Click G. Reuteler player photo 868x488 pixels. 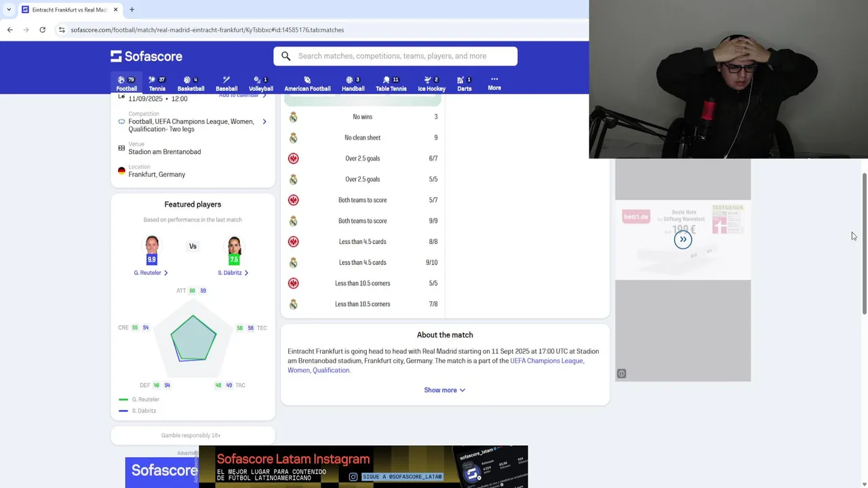[x=152, y=245]
